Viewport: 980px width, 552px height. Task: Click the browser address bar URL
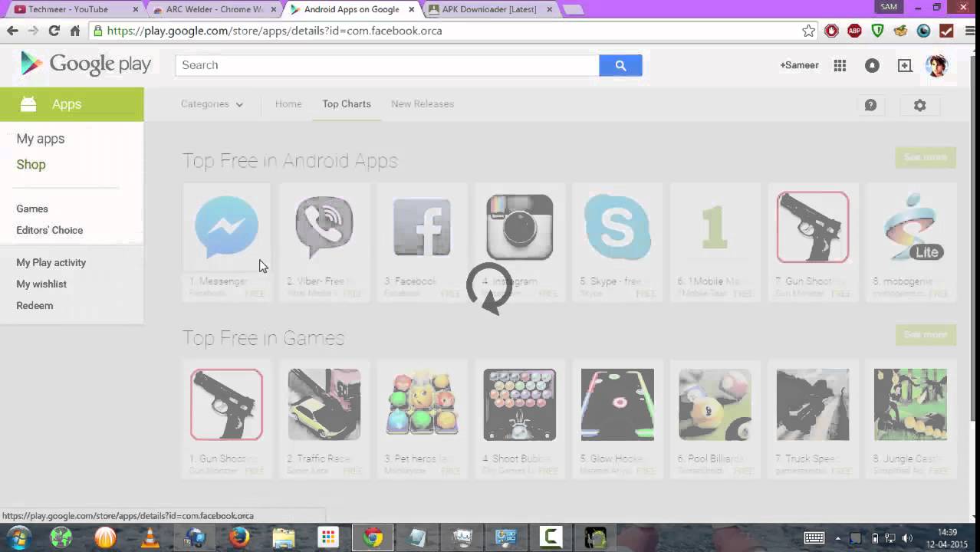pyautogui.click(x=275, y=31)
